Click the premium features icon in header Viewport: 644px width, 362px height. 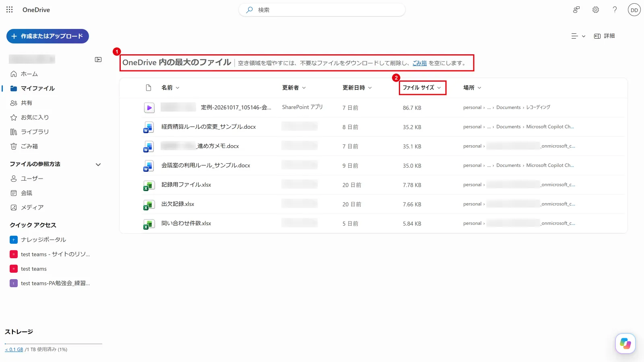coord(576,10)
